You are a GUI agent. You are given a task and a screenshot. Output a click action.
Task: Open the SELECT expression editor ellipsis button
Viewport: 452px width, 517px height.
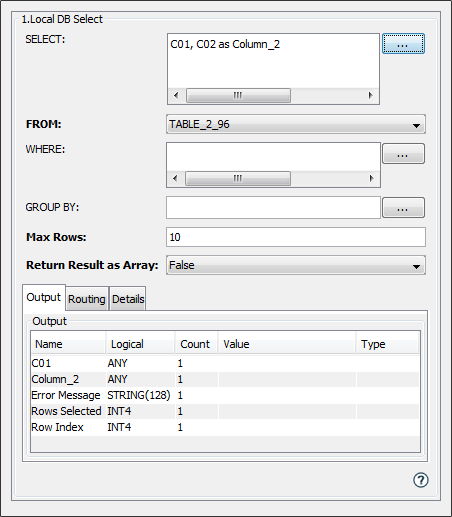click(x=403, y=43)
